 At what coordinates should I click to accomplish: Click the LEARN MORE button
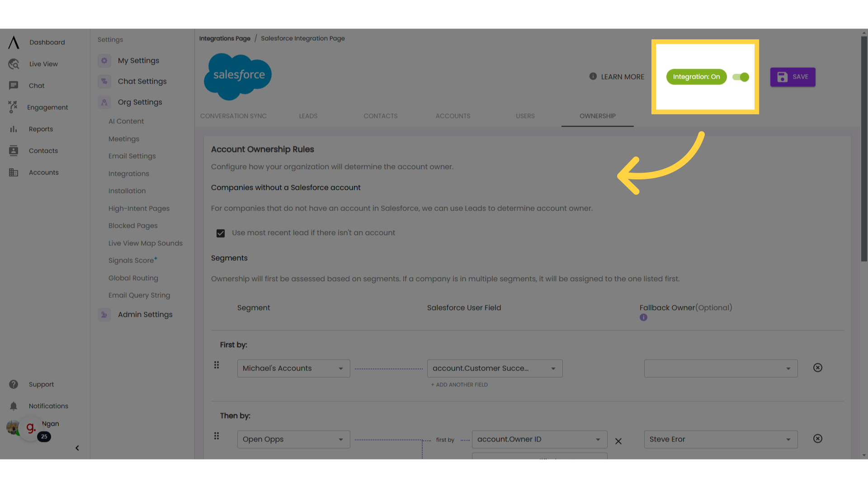coord(617,76)
